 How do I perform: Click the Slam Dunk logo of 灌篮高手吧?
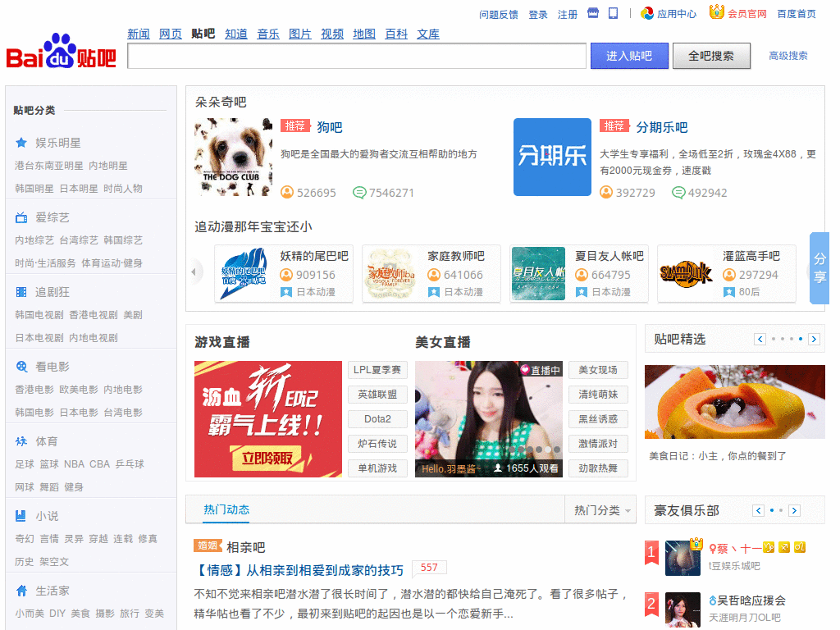687,274
